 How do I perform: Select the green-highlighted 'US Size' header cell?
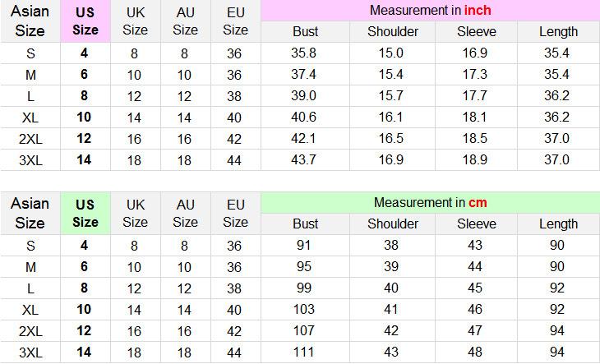pyautogui.click(x=85, y=213)
